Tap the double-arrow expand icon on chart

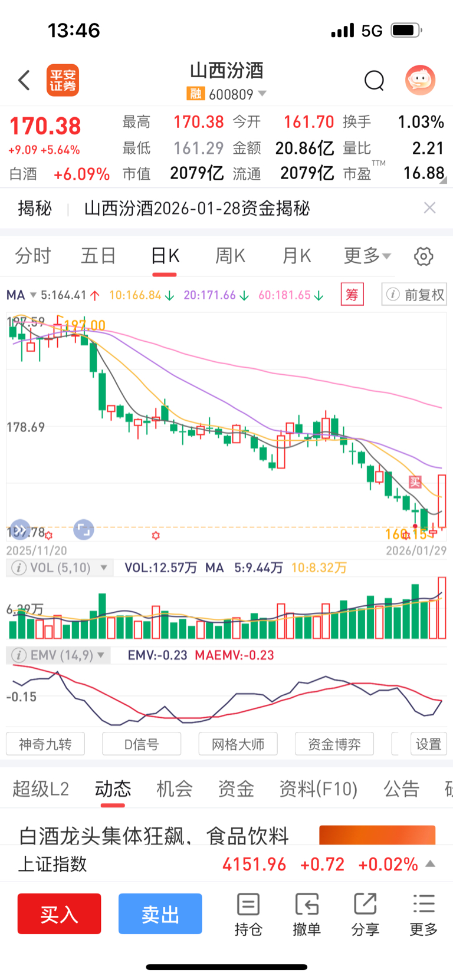(20, 530)
